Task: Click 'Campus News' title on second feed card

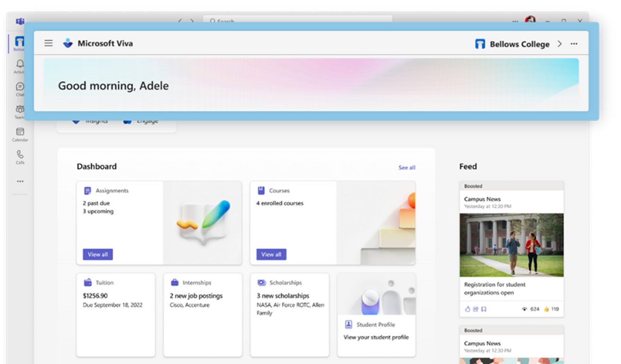Action: (x=482, y=344)
